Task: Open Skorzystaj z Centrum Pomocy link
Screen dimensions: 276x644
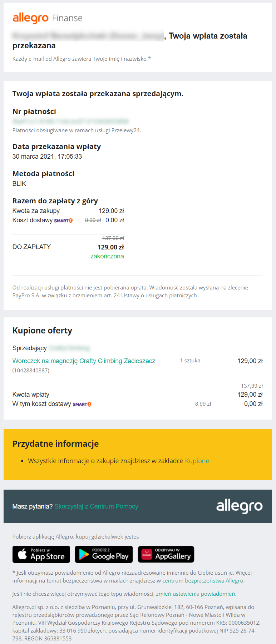Action: pos(96,506)
